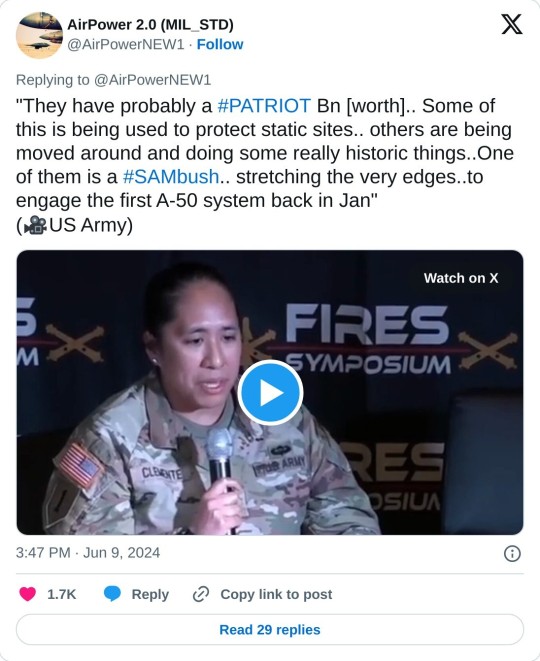
Task: Open the #PATRIOT hashtag
Action: pyautogui.click(x=264, y=106)
